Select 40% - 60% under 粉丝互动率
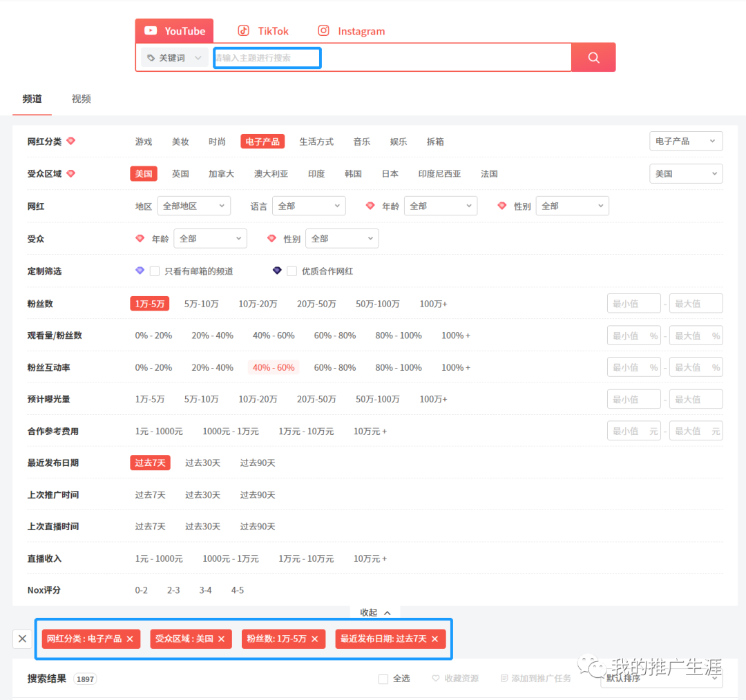The height and width of the screenshot is (700, 746). pos(274,367)
